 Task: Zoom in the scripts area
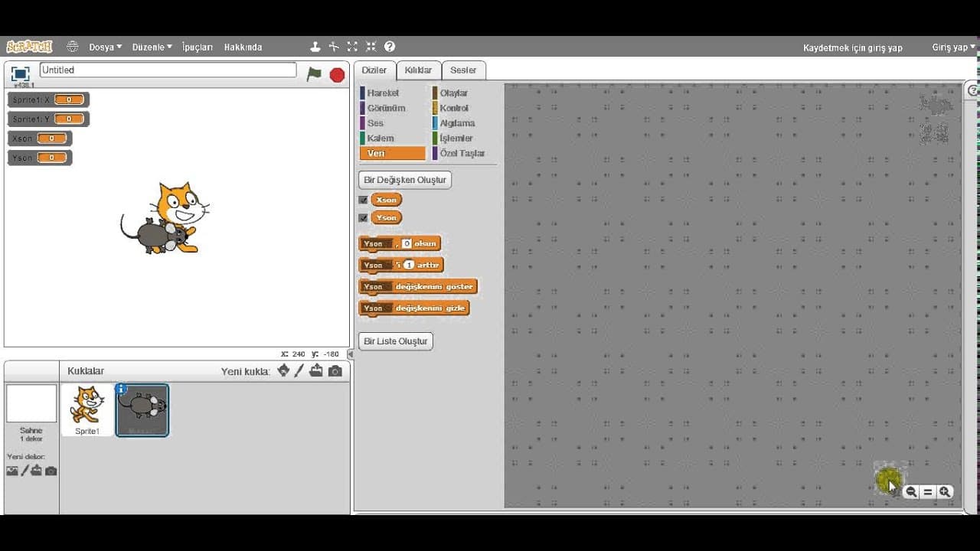tap(945, 492)
